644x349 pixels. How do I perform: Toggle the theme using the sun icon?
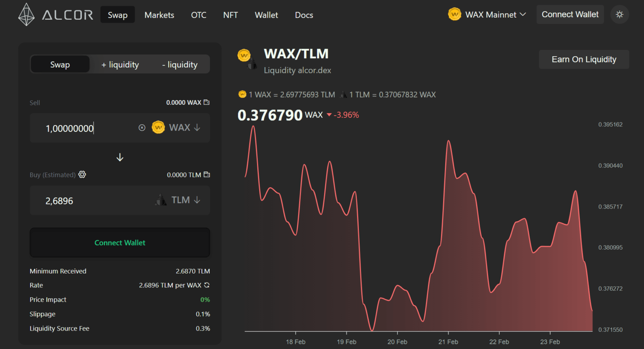tap(619, 15)
